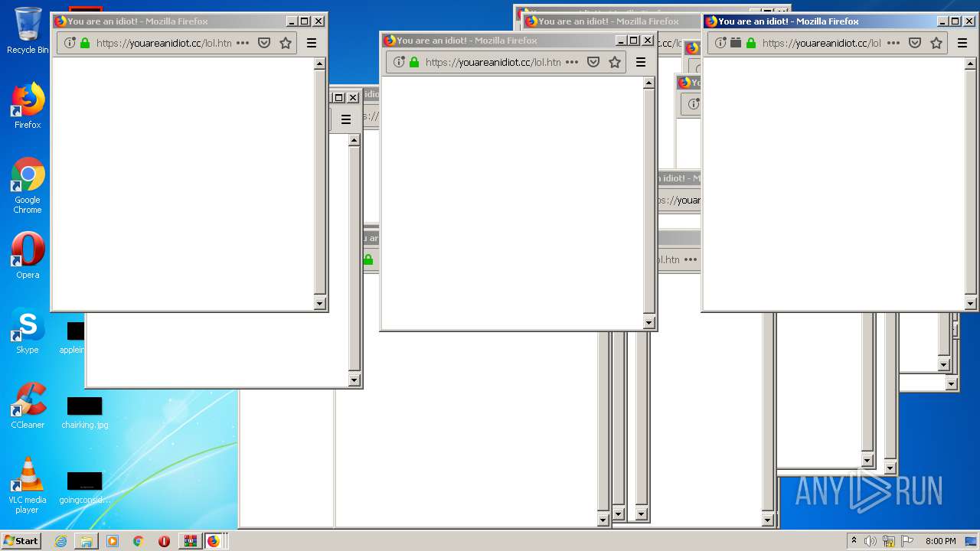
Task: Open hamburger menu of window behind leftmost Firefox window
Action: point(346,119)
